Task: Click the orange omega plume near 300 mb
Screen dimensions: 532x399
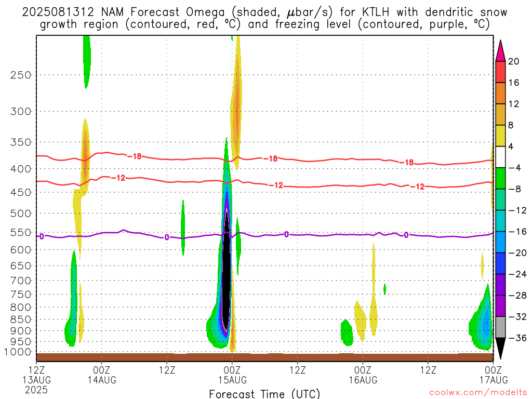Action: 237,102
